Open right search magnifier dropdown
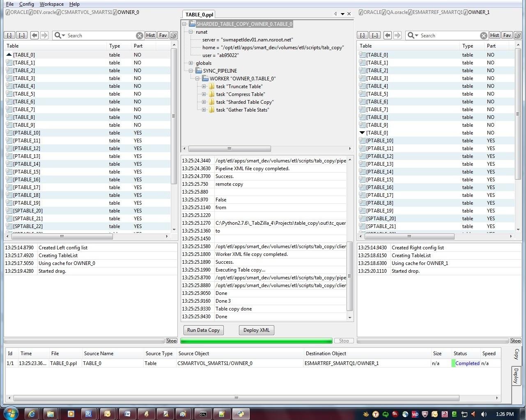Image resolution: width=526 pixels, height=420 pixels. click(413, 35)
